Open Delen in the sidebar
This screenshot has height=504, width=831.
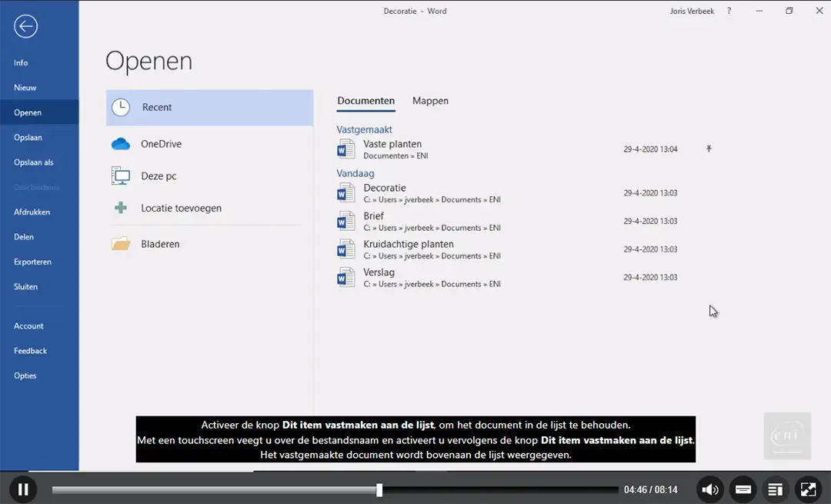click(x=39, y=237)
